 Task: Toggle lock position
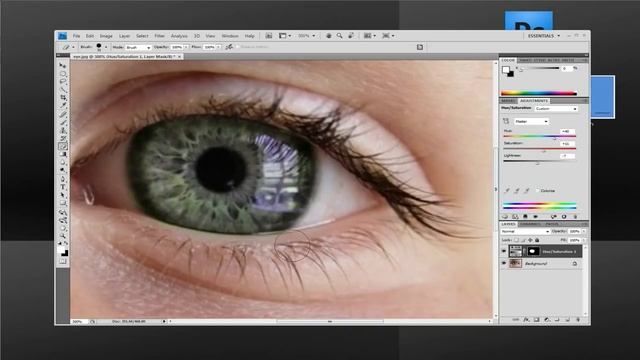(x=531, y=240)
